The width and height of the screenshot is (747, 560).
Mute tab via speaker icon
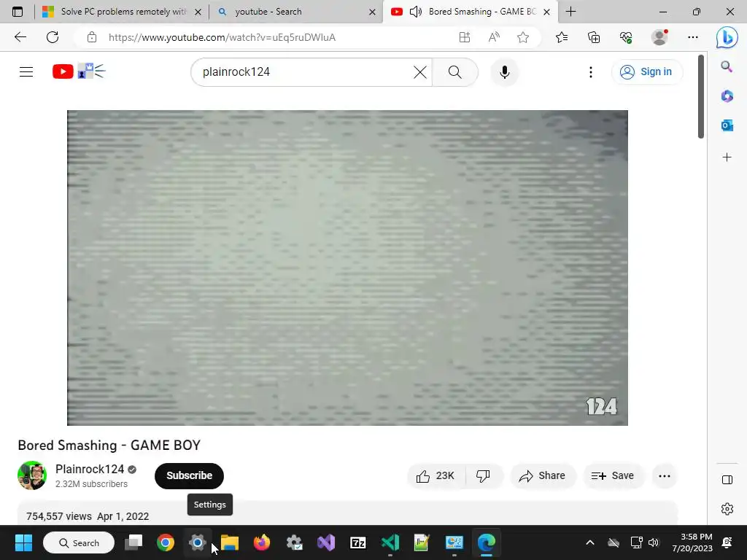pyautogui.click(x=415, y=12)
